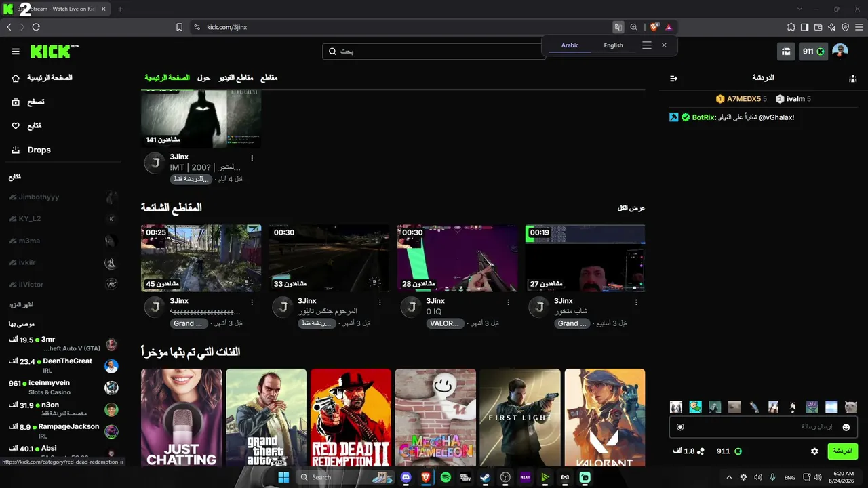Open options menu for the 0 IQ clip
The image size is (868, 488).
tap(508, 302)
